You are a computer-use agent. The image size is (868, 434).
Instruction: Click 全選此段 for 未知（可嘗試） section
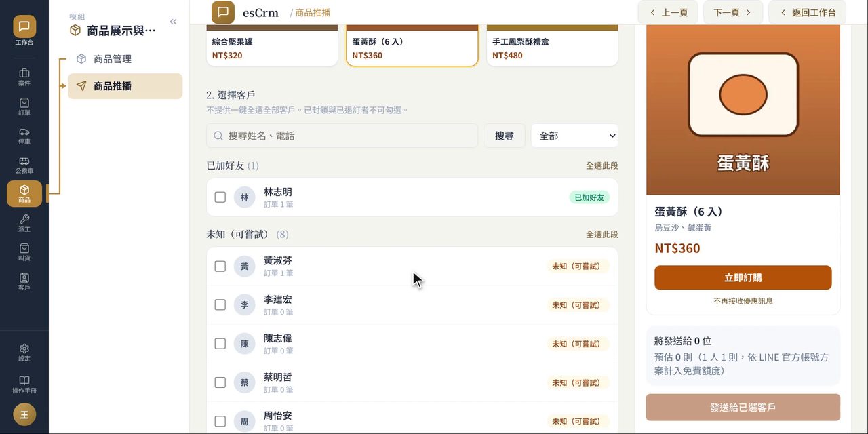click(602, 234)
